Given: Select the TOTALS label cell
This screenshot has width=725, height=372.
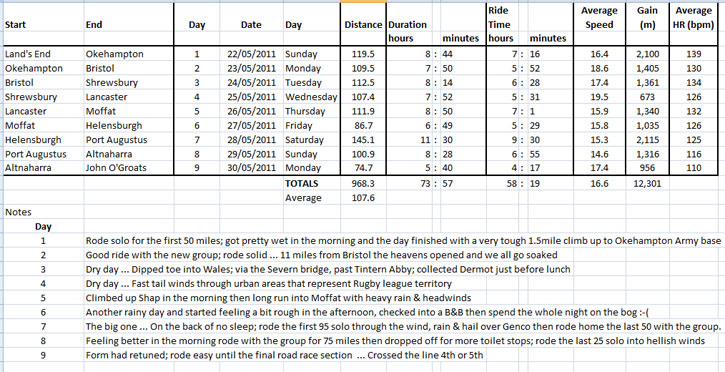Looking at the screenshot, I should 312,183.
